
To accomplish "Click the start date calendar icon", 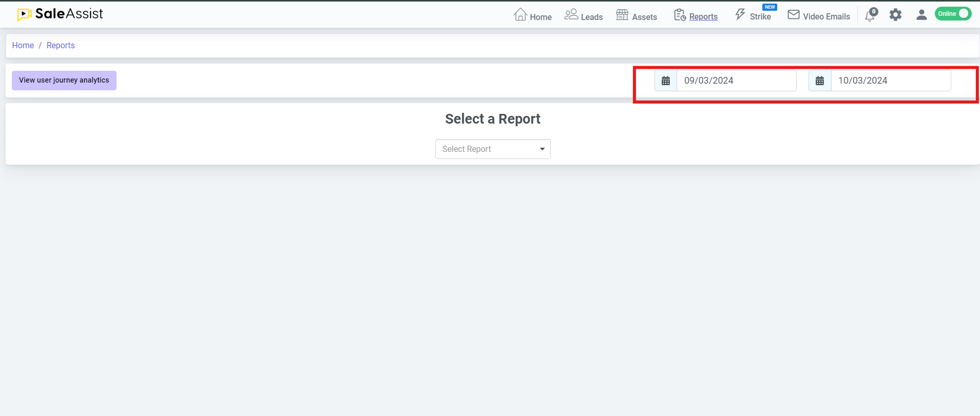I will [x=666, y=81].
